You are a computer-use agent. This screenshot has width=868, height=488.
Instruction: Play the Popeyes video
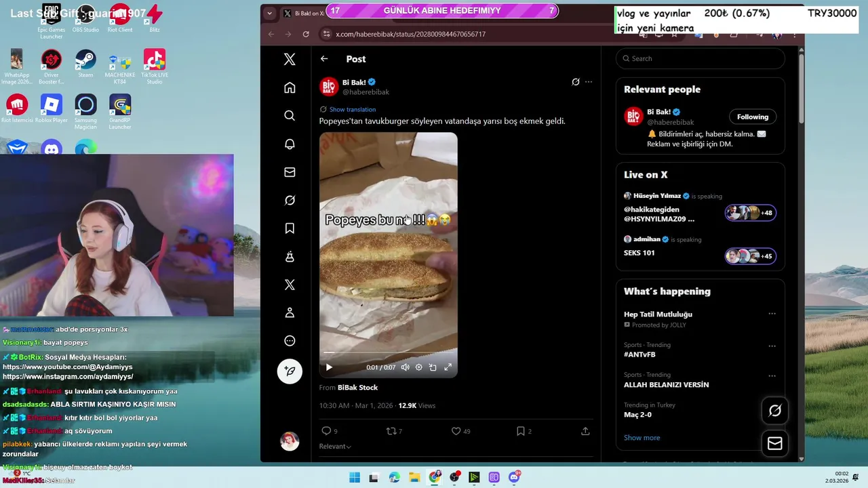pos(329,367)
